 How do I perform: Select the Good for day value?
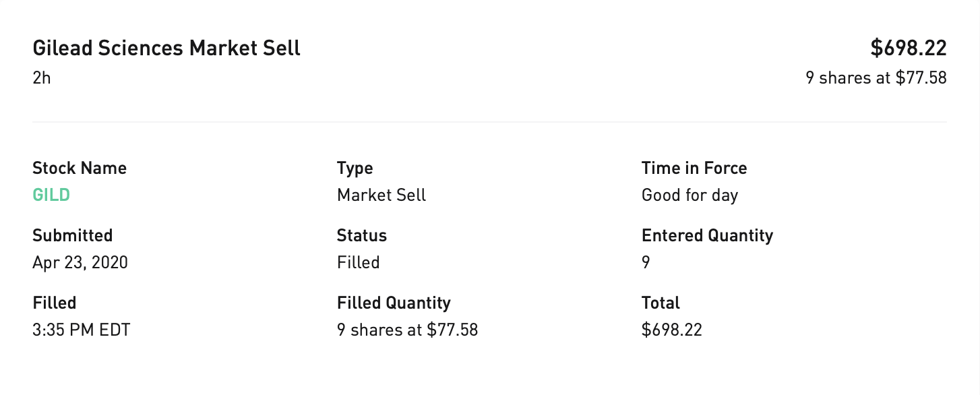click(x=690, y=195)
